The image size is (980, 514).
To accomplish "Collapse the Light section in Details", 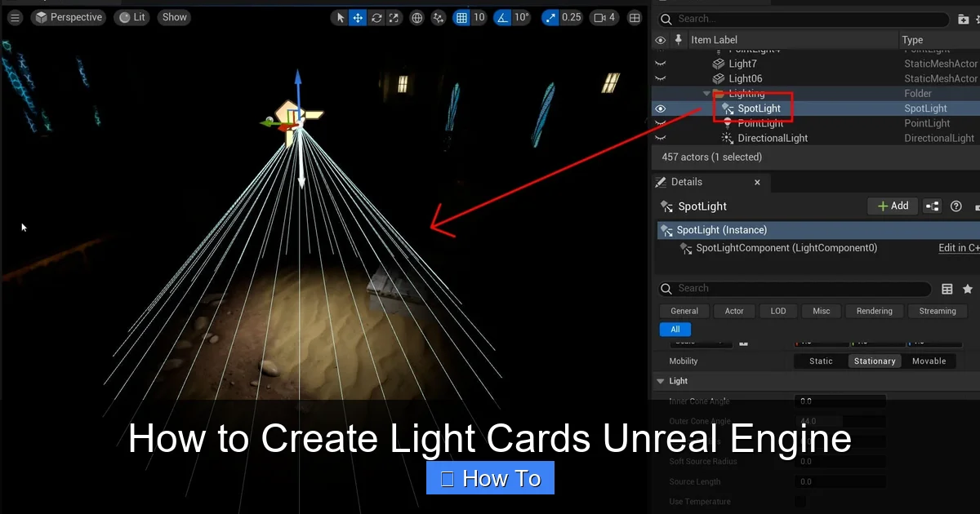I will pos(660,380).
